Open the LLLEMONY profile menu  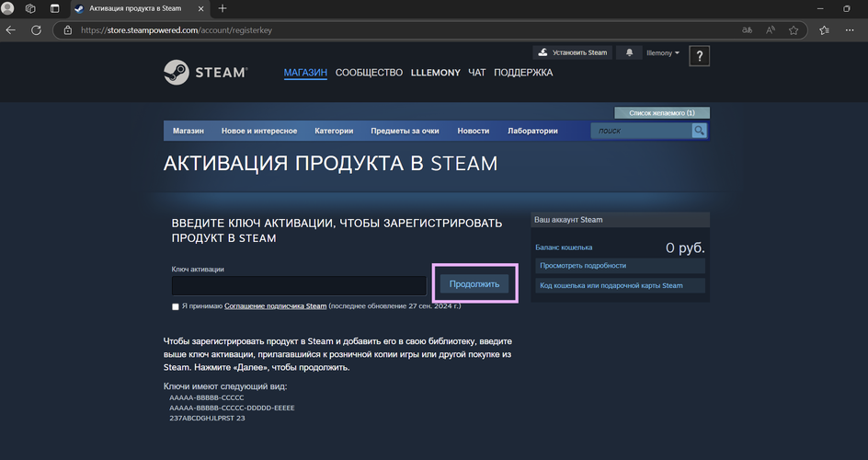(x=436, y=73)
